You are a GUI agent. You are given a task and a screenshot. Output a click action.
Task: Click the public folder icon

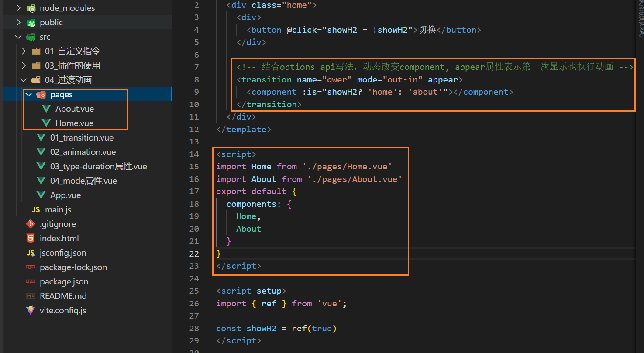pos(31,23)
